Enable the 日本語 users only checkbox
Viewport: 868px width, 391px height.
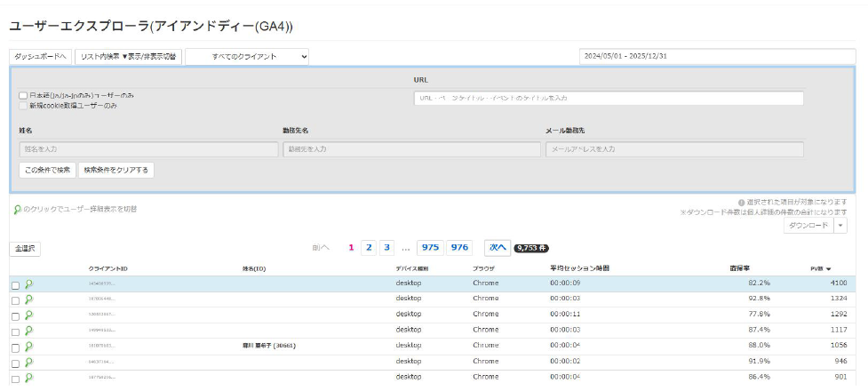click(22, 95)
